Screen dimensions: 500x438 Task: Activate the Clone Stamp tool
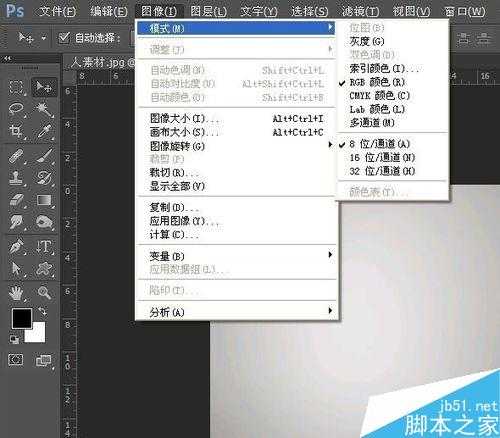pos(16,177)
